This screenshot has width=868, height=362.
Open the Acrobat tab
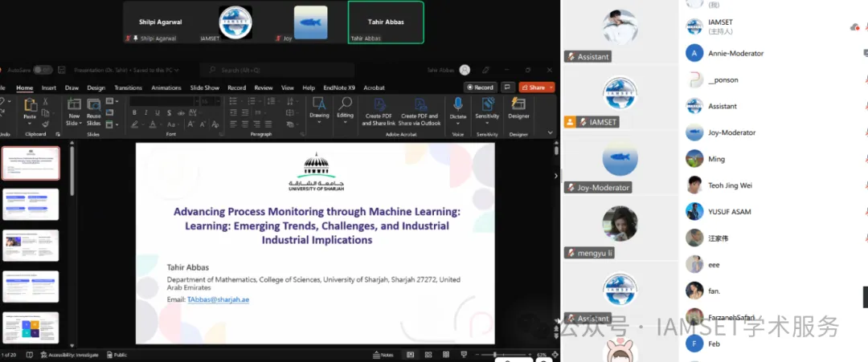(x=375, y=87)
